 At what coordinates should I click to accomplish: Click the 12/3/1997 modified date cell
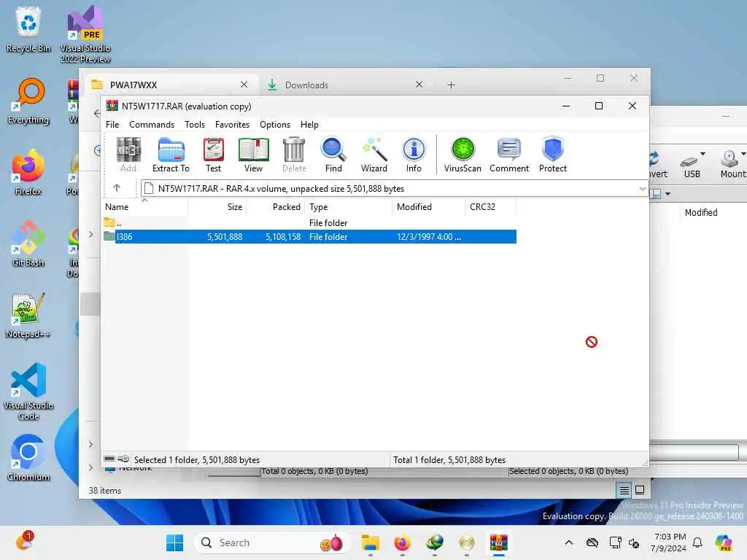429,237
